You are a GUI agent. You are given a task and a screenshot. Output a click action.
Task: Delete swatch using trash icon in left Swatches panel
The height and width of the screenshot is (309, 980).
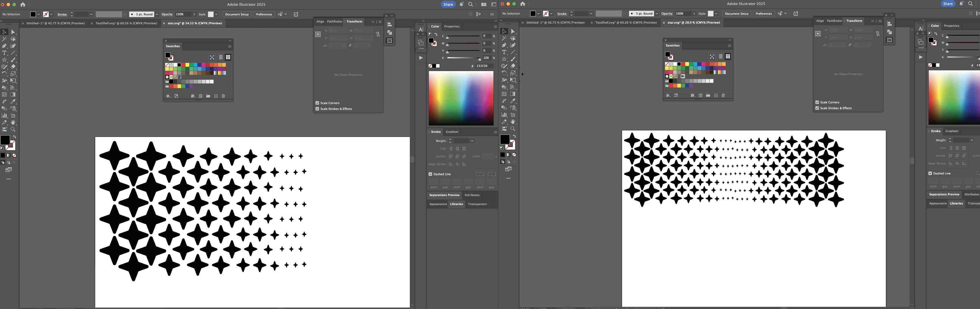coord(223,96)
